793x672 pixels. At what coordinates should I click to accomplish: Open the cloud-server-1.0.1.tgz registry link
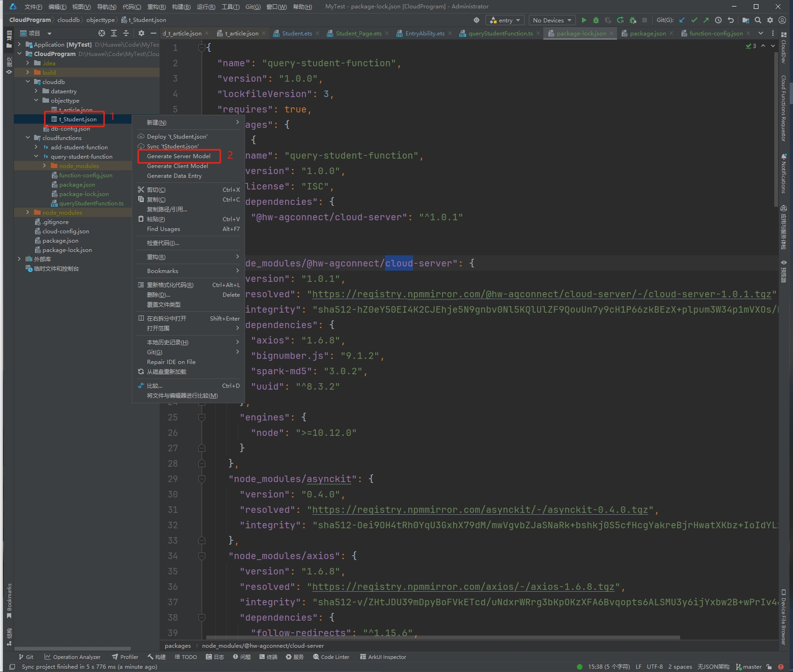tap(541, 294)
